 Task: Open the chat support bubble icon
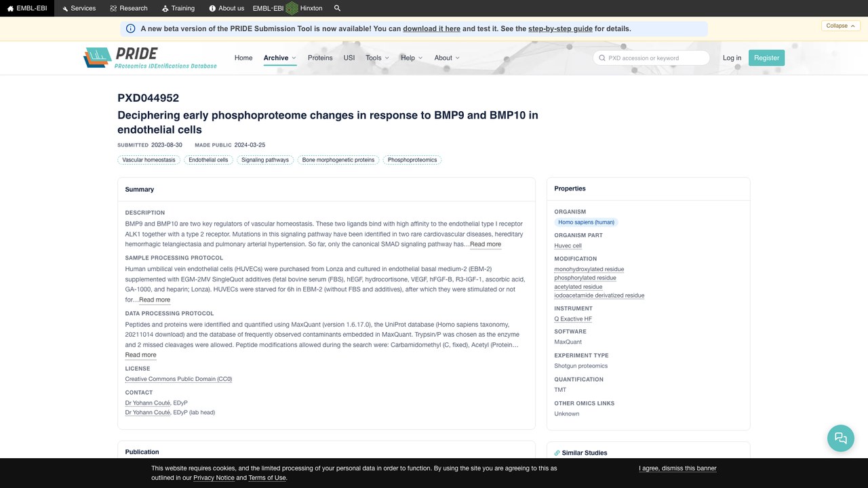[x=841, y=438]
